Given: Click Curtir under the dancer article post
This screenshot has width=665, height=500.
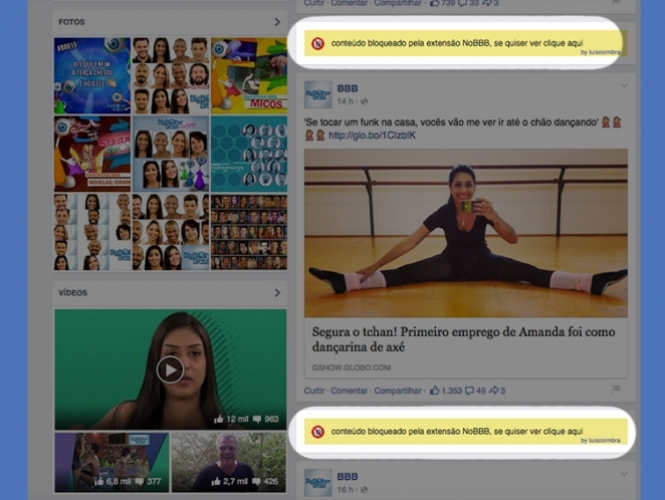Looking at the screenshot, I should click(315, 390).
